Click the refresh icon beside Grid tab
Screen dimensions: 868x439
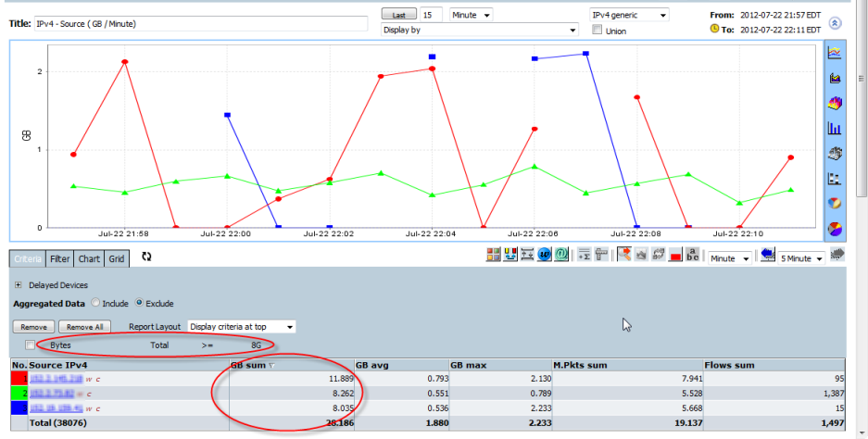pyautogui.click(x=146, y=257)
